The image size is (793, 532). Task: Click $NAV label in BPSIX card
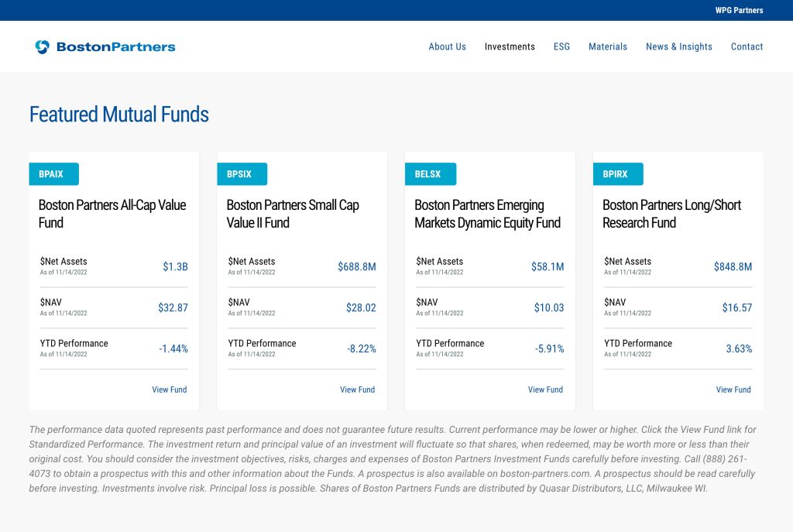239,303
